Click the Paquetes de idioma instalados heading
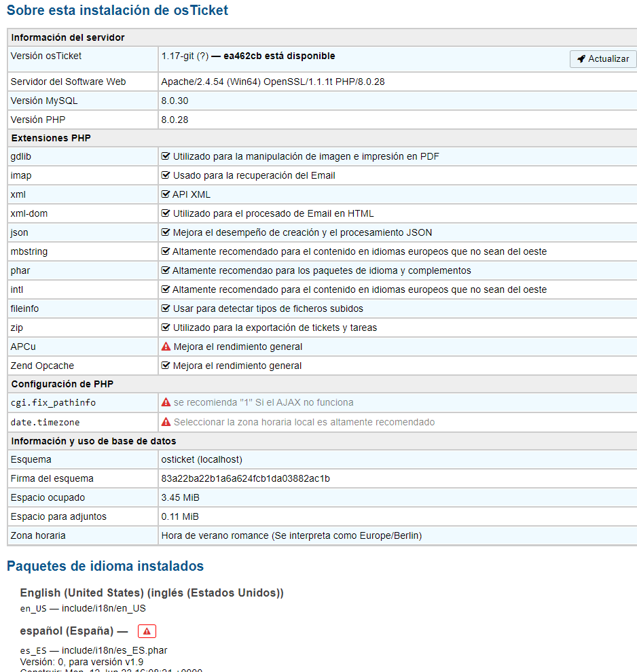 tap(105, 566)
